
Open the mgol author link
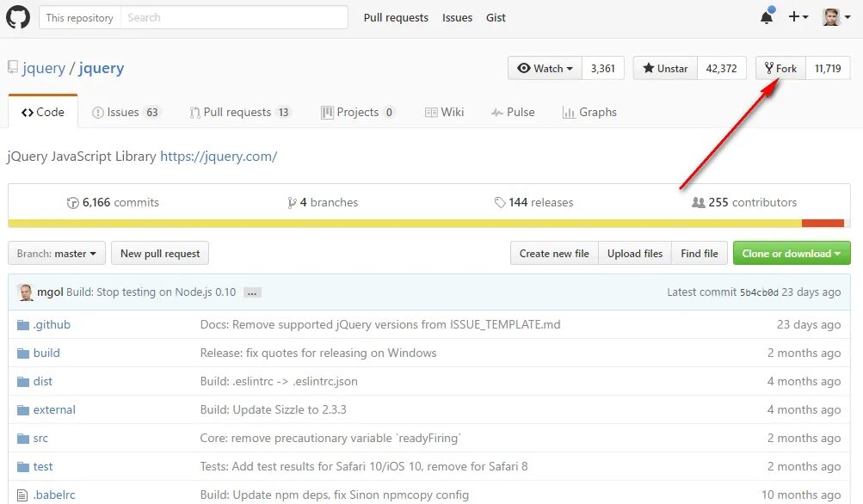point(50,292)
